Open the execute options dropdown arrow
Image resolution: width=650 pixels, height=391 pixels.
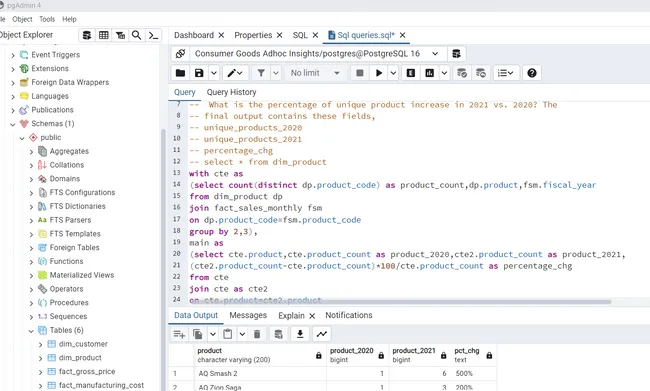pos(393,73)
